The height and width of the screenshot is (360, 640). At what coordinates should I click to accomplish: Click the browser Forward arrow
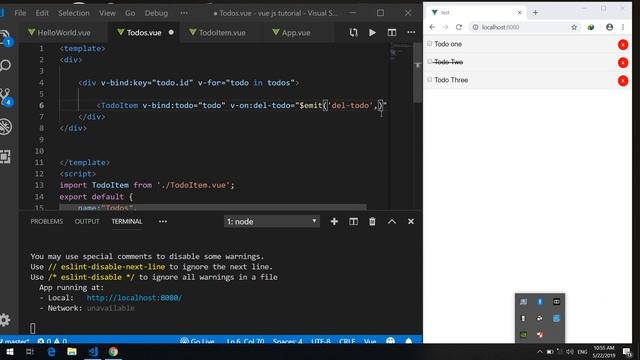[x=445, y=27]
